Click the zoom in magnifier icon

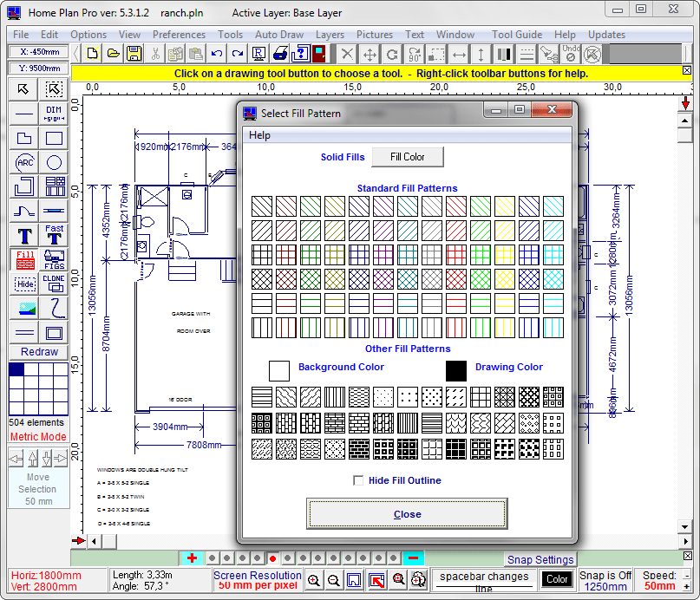(x=314, y=580)
